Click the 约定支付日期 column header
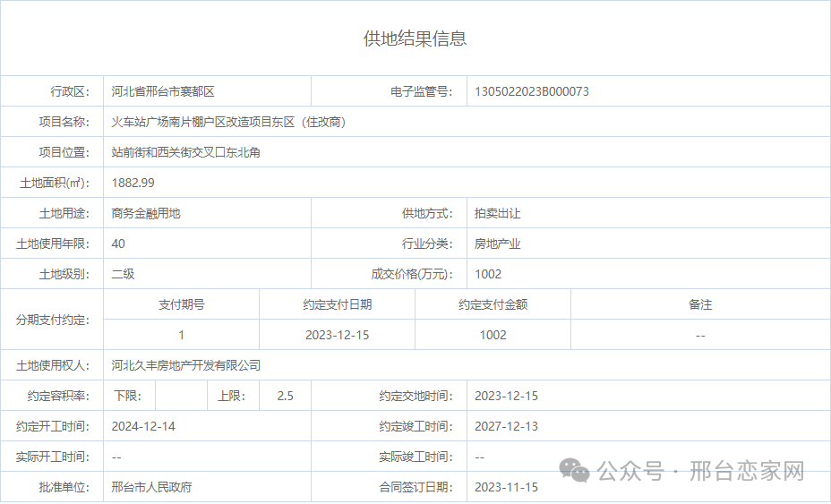This screenshot has width=831, height=504. [x=337, y=304]
